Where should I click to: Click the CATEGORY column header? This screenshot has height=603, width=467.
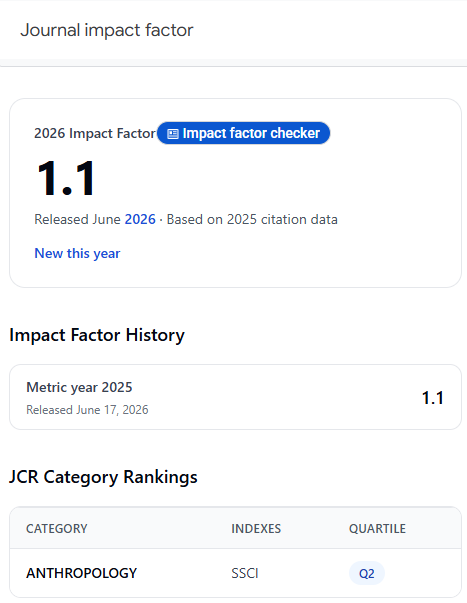pos(57,528)
